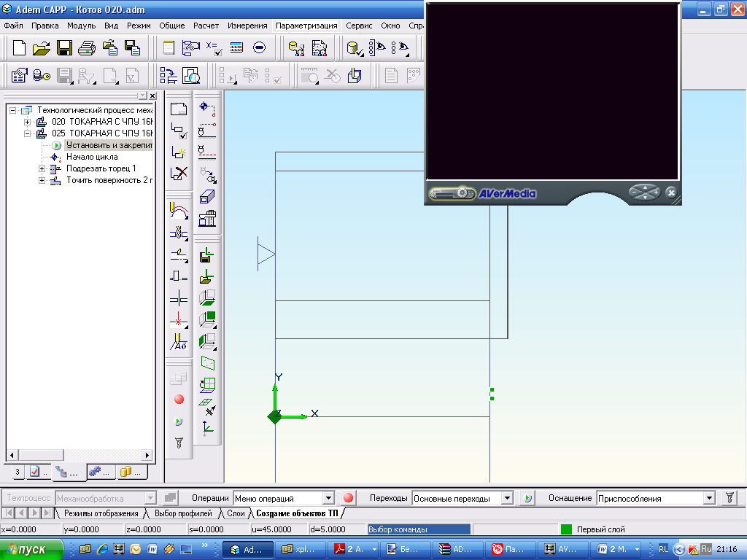Click the Windows пуск start button
Image resolution: width=747 pixels, height=560 pixels.
(31, 549)
